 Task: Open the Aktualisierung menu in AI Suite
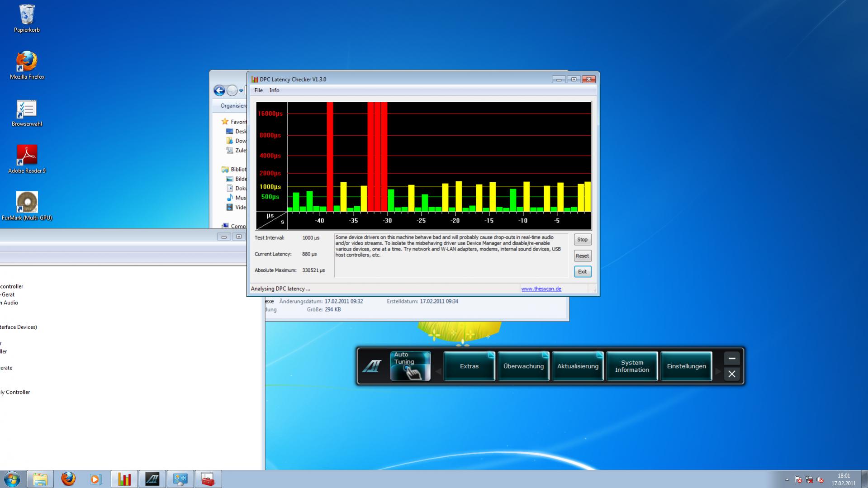tap(578, 366)
